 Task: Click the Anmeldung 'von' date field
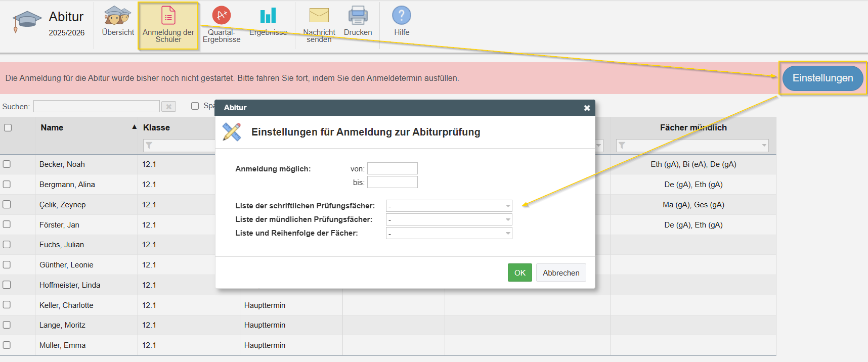click(392, 168)
